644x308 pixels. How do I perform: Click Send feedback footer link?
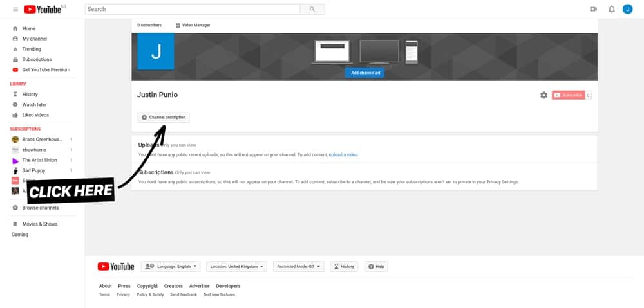coord(184,295)
